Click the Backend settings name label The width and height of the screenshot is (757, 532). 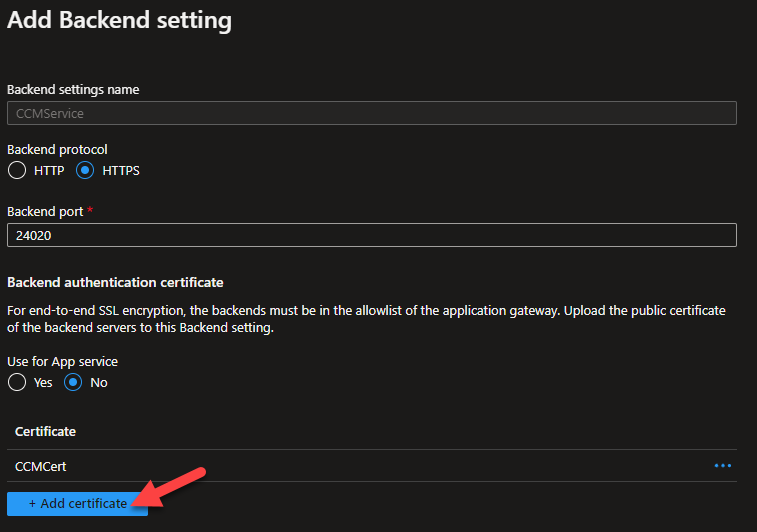73,90
